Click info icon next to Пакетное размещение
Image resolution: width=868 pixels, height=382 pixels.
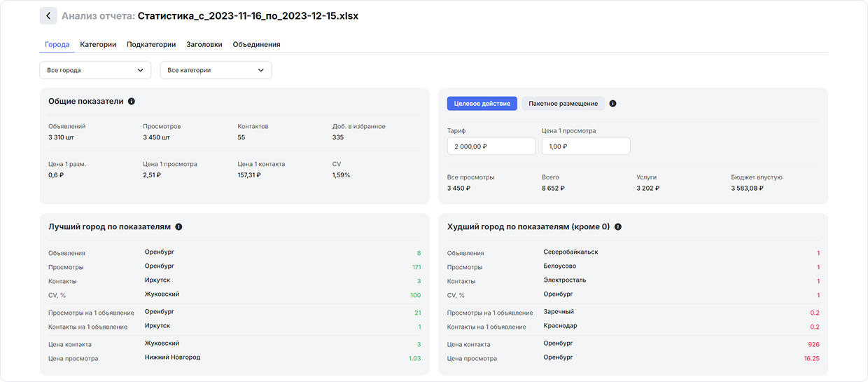pyautogui.click(x=612, y=104)
